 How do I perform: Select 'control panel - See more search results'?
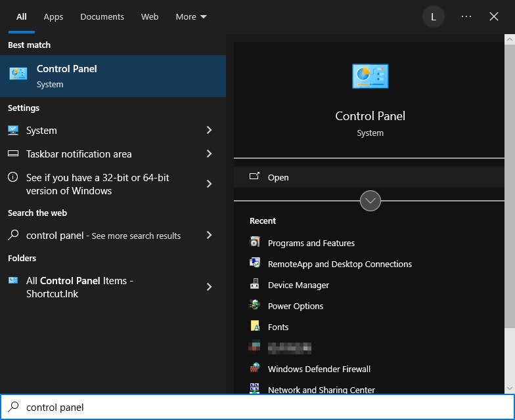[x=113, y=235]
